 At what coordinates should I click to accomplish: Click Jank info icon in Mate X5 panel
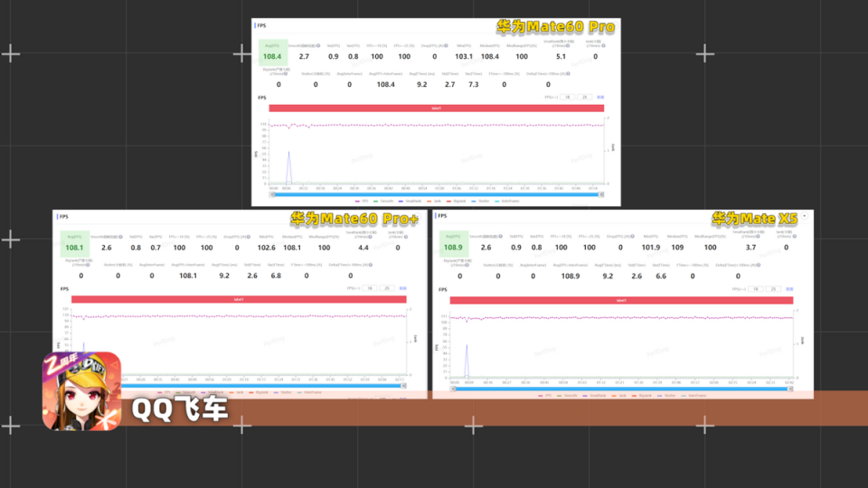(x=795, y=236)
